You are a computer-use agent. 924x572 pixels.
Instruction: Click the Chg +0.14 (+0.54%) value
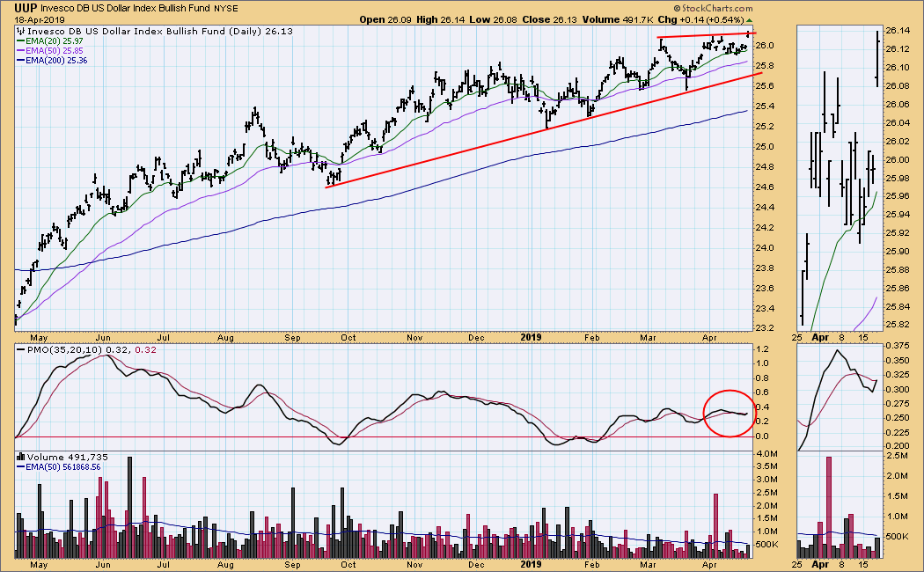coord(701,19)
